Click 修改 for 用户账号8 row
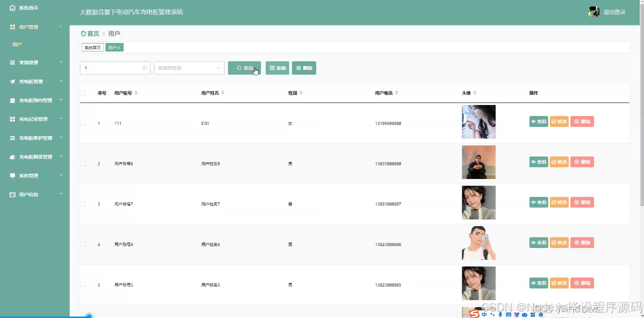 click(559, 162)
